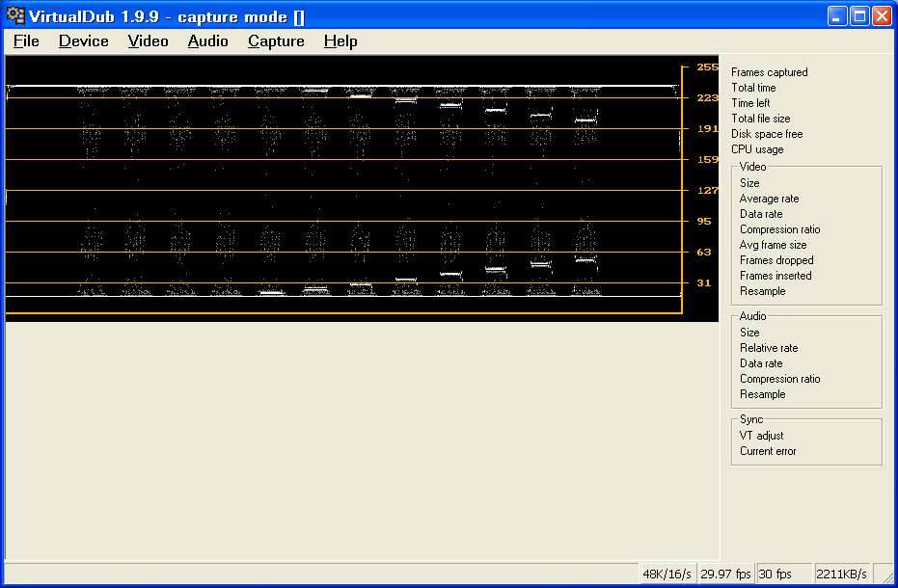Select the Frames captured label in the info panel
The image size is (898, 588).
pyautogui.click(x=770, y=72)
